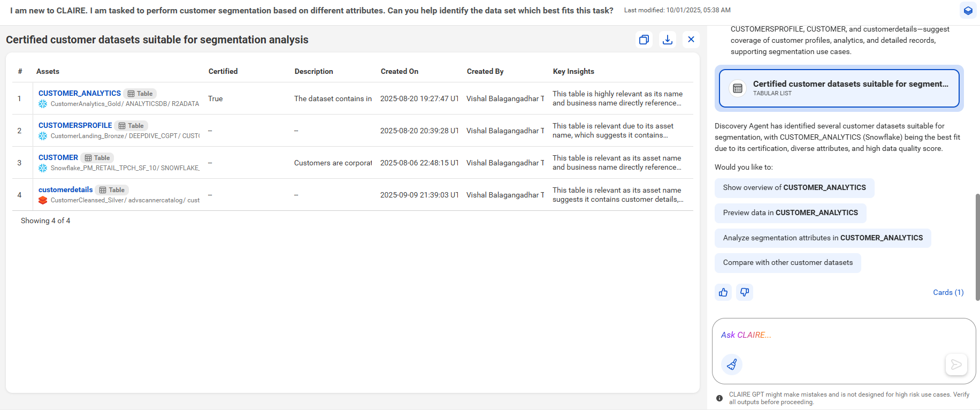This screenshot has width=980, height=410.
Task: Open the CUSTOMER asset link
Action: coord(58,157)
